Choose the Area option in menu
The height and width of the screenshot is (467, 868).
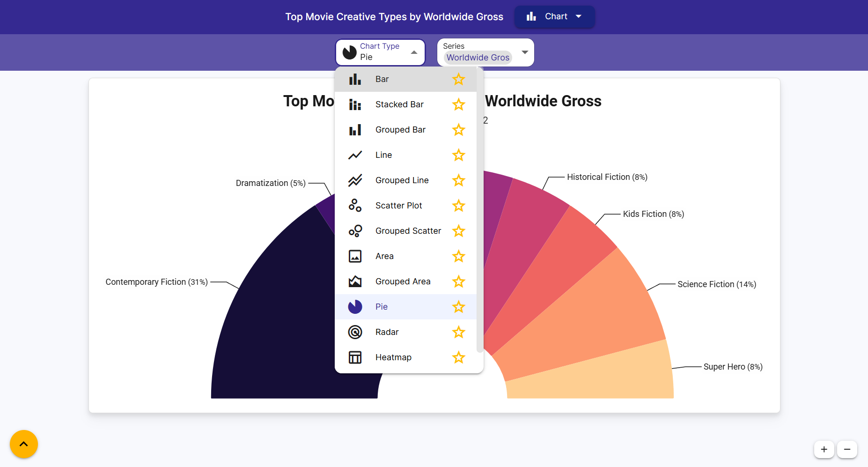click(x=384, y=256)
